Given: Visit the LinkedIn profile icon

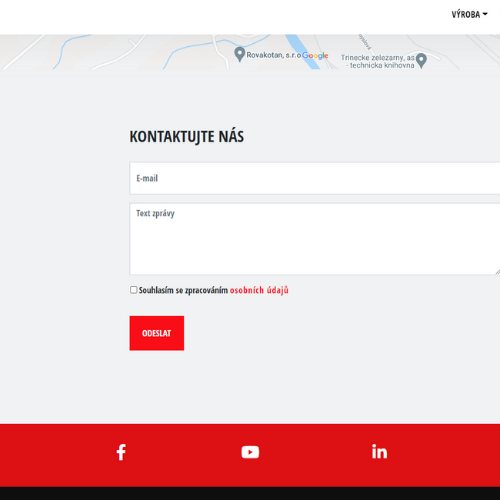Looking at the screenshot, I should pos(379,452).
